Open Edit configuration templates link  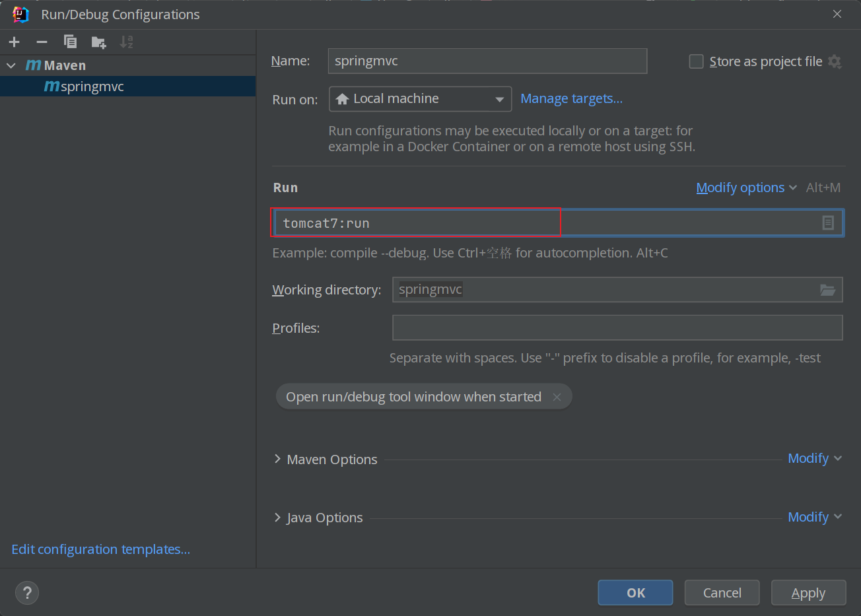click(x=101, y=549)
